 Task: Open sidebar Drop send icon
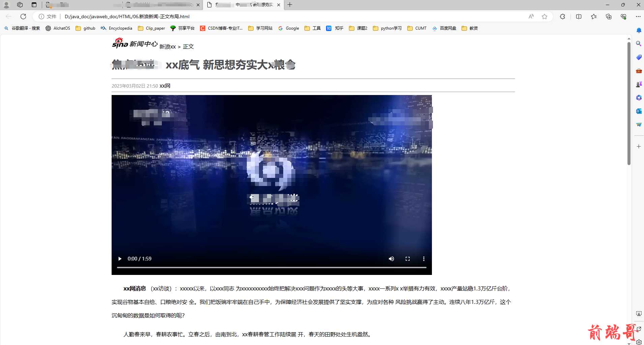pos(639,125)
